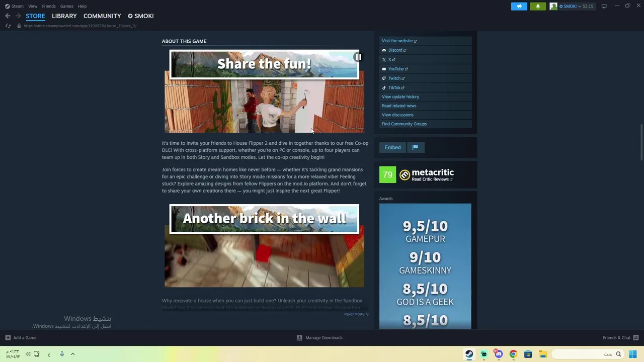Click the Another brick in the wall image

pos(264,246)
